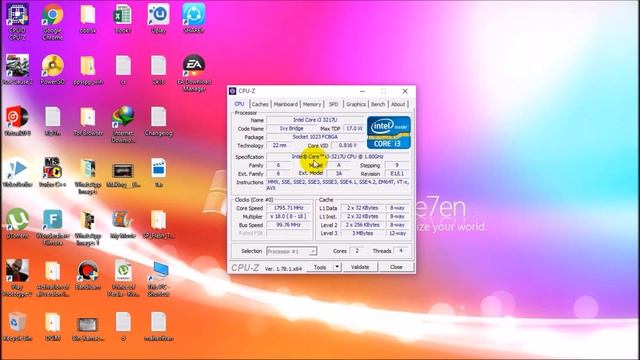
Task: Open the ppsspp_win folder on the desktop
Action: tap(88, 69)
